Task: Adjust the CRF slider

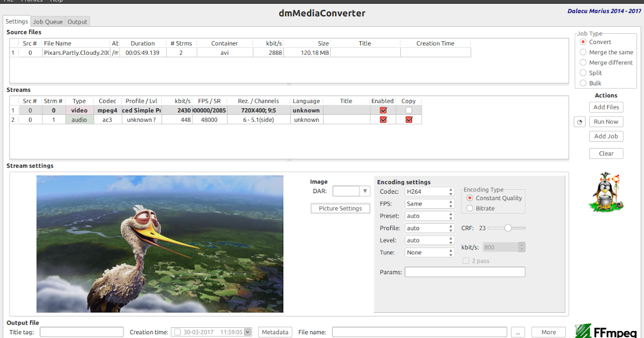Action: pyautogui.click(x=507, y=228)
